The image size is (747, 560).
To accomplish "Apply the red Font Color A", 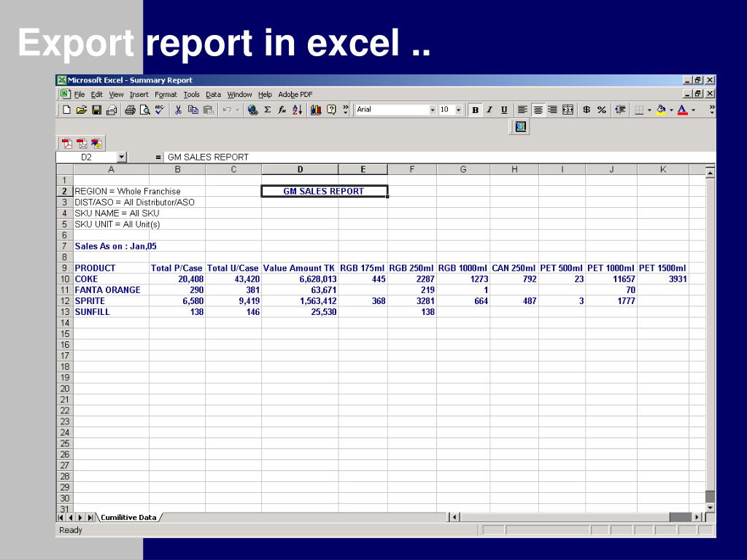I will click(683, 110).
